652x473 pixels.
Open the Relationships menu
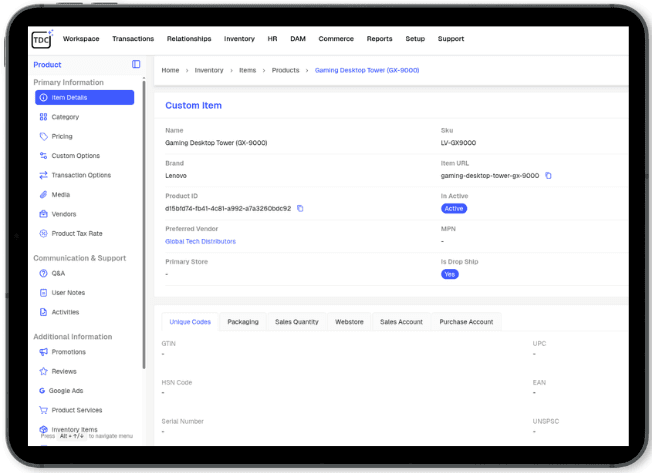pos(189,39)
